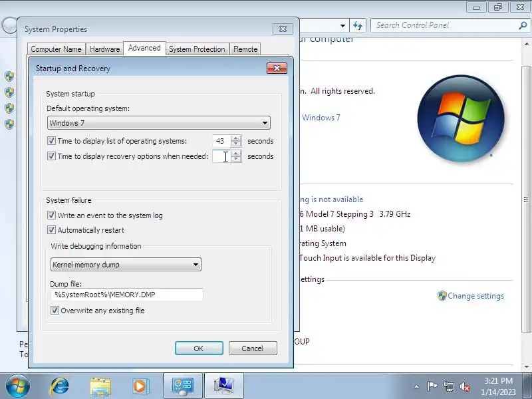Decrease operating systems list time spinner
The image size is (532, 399).
coord(236,144)
